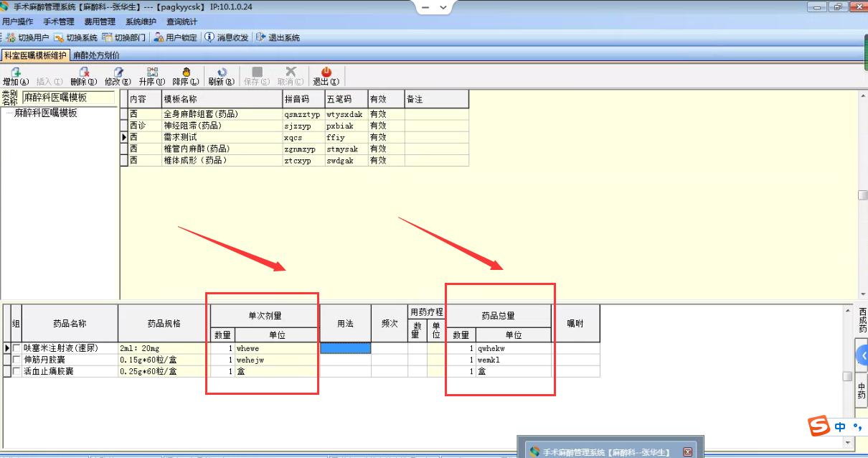
Task: Select template row 全身麻醉组套(药品)
Action: pyautogui.click(x=298, y=114)
